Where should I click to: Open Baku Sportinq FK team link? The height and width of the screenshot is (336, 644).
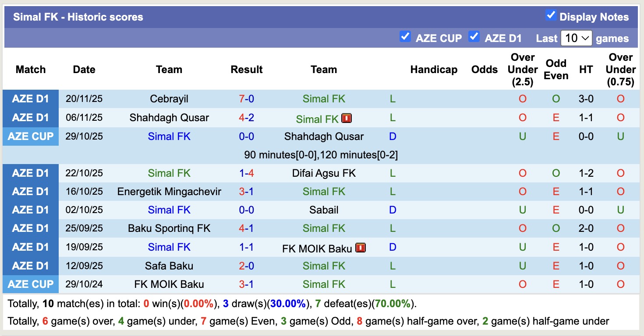(x=169, y=228)
